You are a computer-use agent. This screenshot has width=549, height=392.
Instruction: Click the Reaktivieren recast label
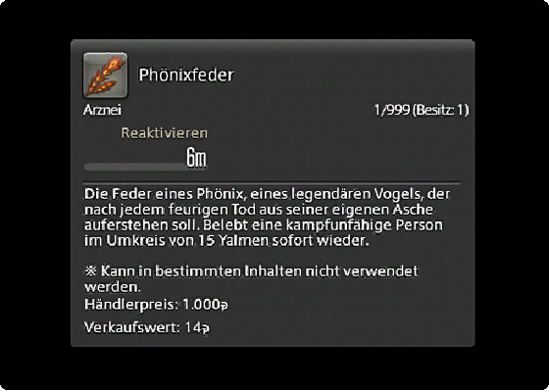pos(165,133)
